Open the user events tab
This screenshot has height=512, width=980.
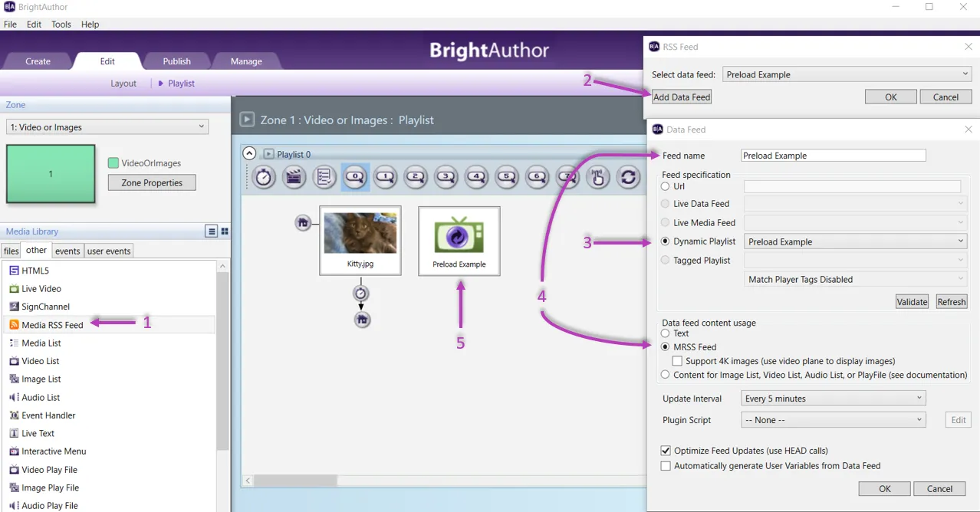109,251
